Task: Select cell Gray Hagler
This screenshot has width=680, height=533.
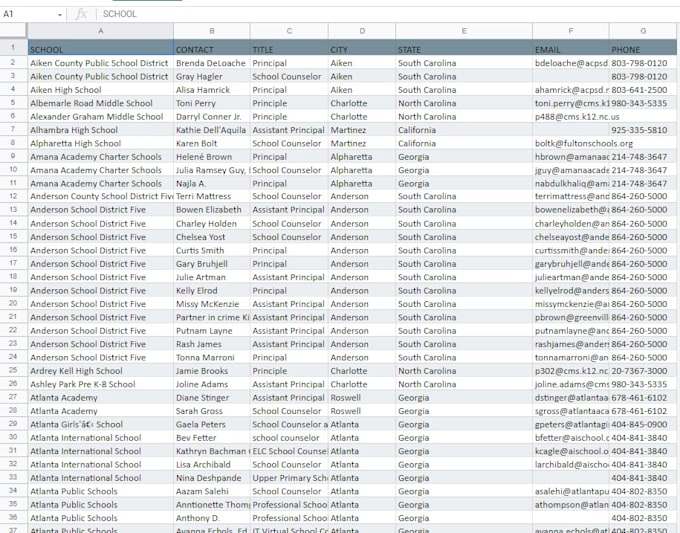Action: coord(212,76)
